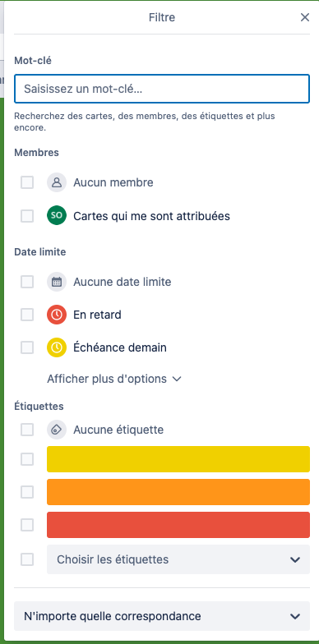Enable the Aucune date limite checkbox
Screen dimensions: 319x644
click(x=27, y=282)
